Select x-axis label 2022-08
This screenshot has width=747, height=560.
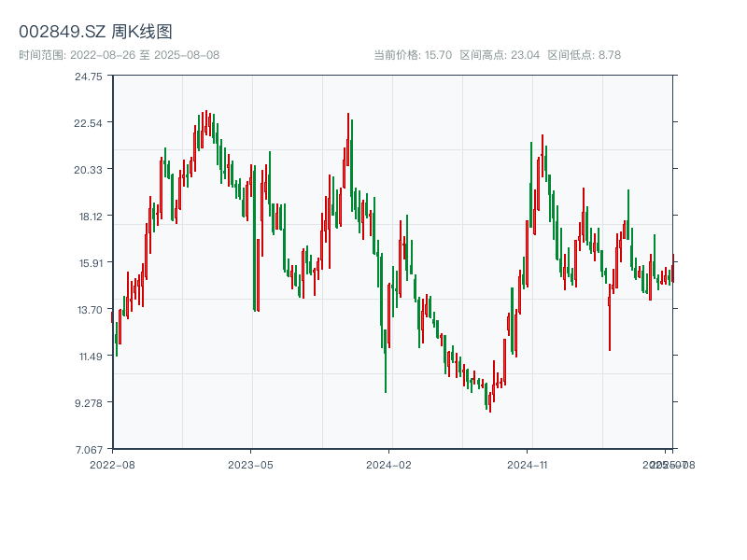112,465
